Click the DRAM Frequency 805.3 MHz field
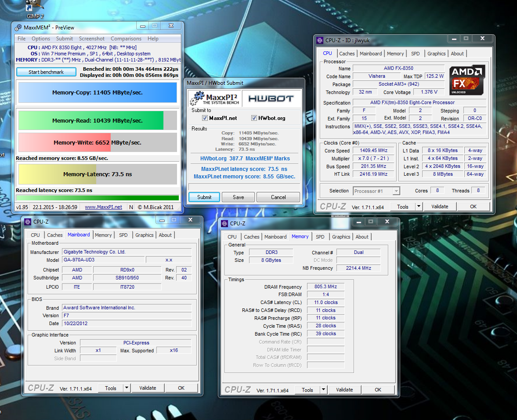The height and width of the screenshot is (420, 517). [x=326, y=286]
